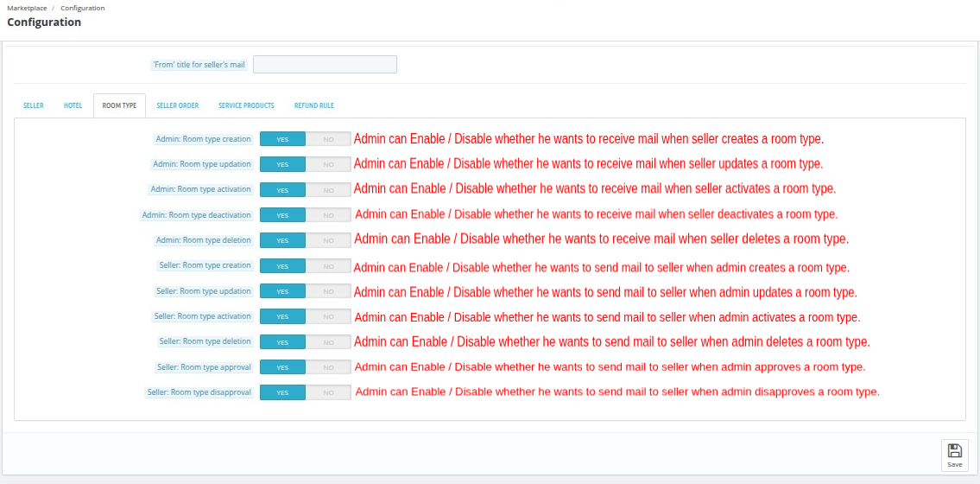Click the 'Admin: Room type updation' label
The image size is (980, 484).
(x=202, y=164)
